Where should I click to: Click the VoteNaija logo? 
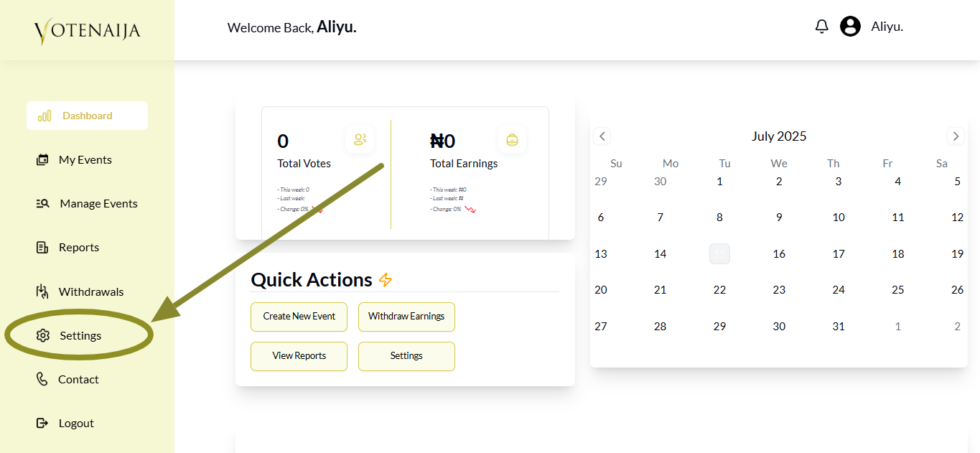click(87, 31)
